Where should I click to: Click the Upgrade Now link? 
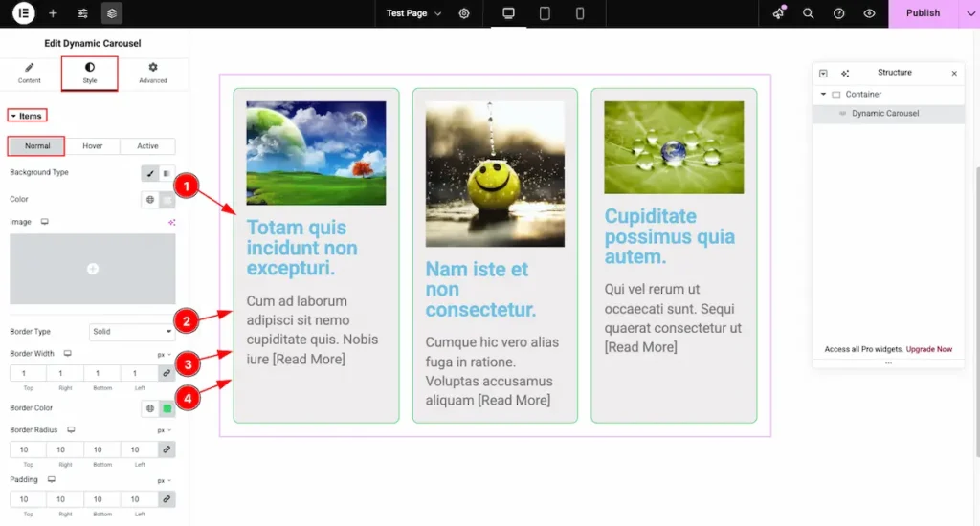[x=929, y=349]
